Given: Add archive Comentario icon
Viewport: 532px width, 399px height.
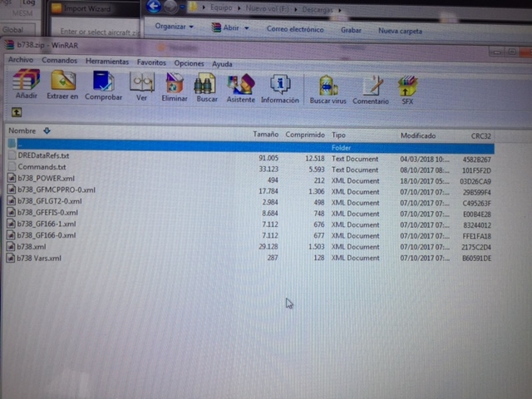Looking at the screenshot, I should click(371, 86).
